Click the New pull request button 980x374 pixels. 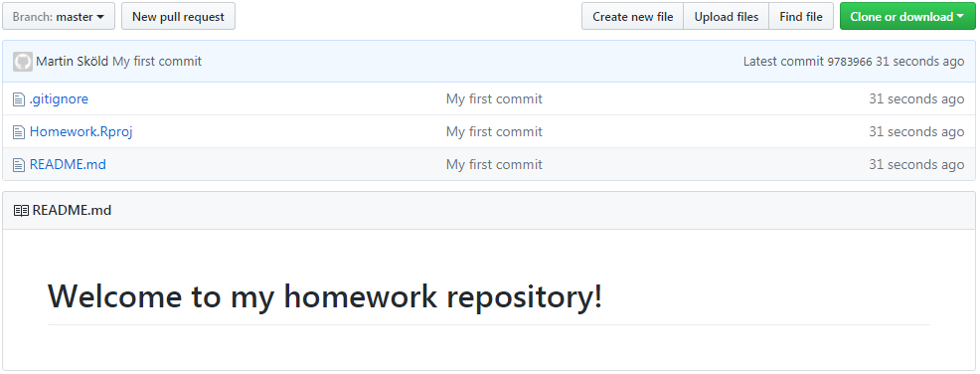pos(178,16)
